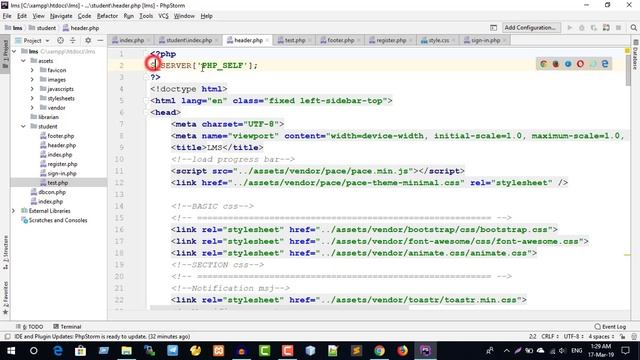Click line number 12 in the gutter

coord(119,182)
